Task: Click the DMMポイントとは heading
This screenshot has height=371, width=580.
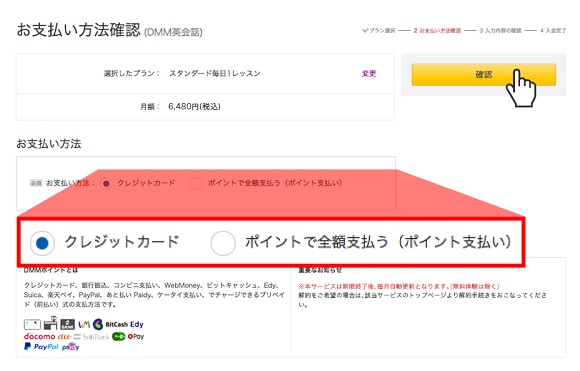Action: [51, 270]
